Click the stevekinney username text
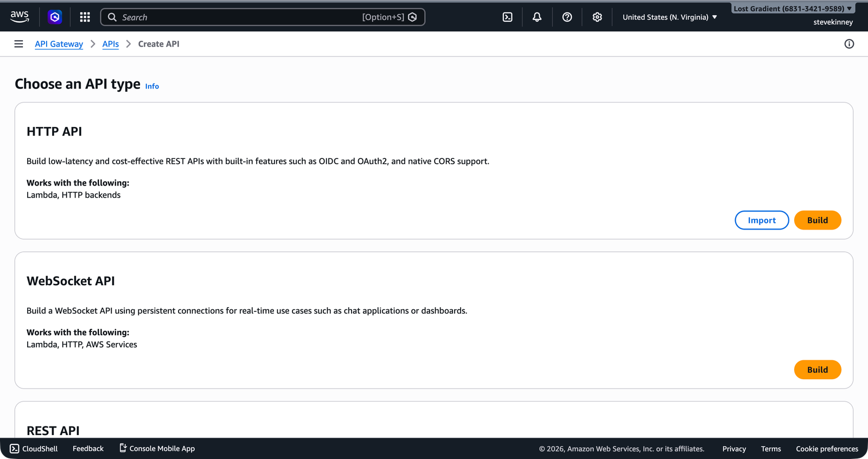868x459 pixels. (x=833, y=22)
